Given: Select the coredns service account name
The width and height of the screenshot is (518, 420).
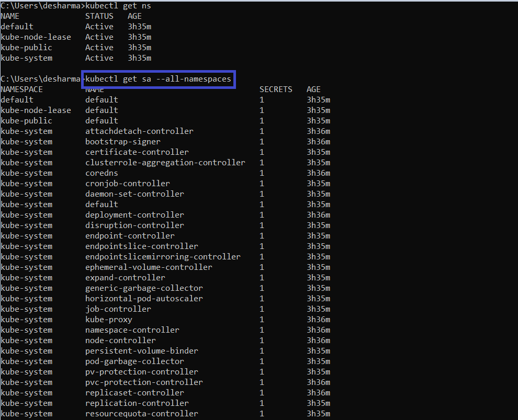Looking at the screenshot, I should click(102, 173).
